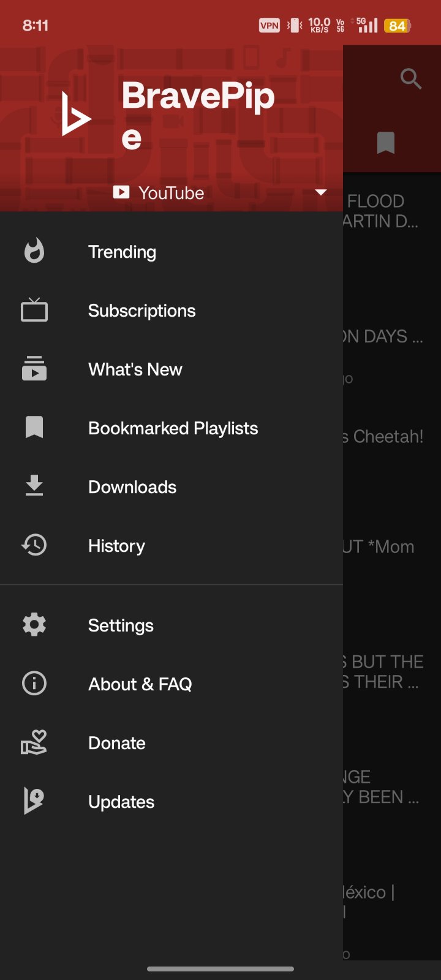The image size is (441, 980).
Task: Click the Updates icon in drawer
Action: click(x=34, y=801)
